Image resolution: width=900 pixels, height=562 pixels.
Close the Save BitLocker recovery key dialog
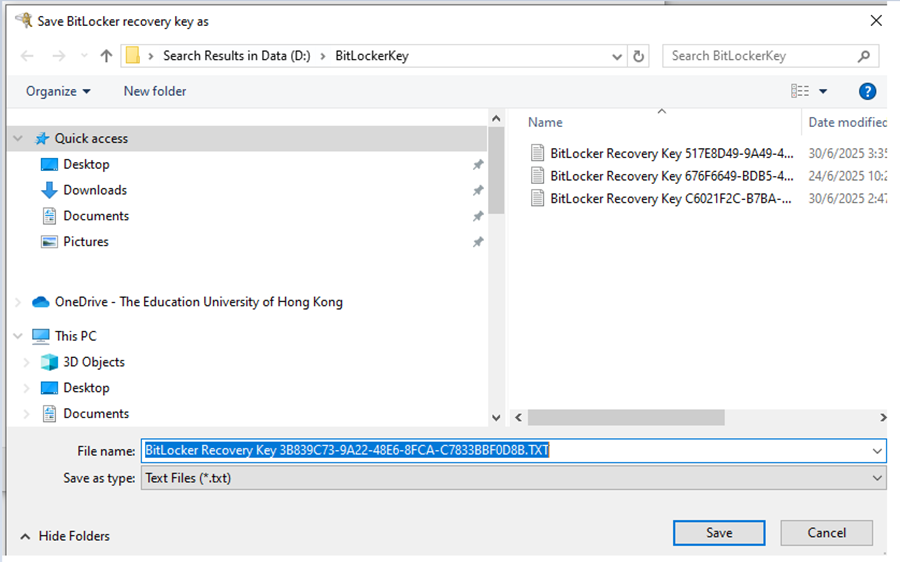coord(876,21)
